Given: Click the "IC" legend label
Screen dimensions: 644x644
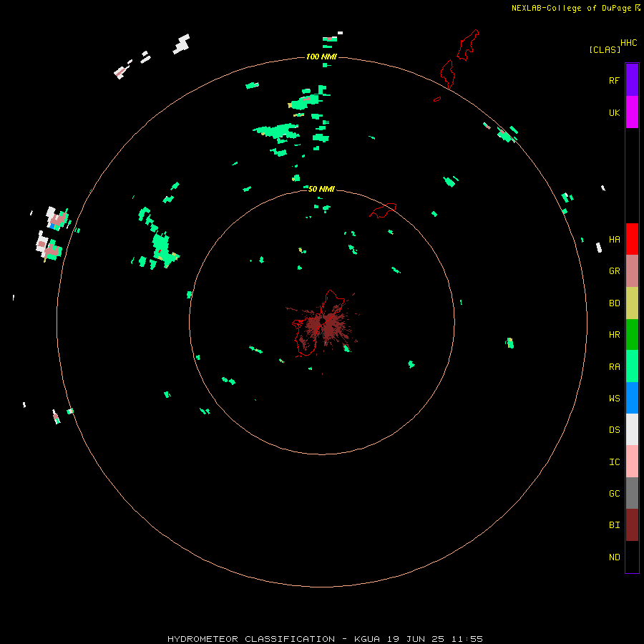Looking at the screenshot, I should click(x=614, y=462).
